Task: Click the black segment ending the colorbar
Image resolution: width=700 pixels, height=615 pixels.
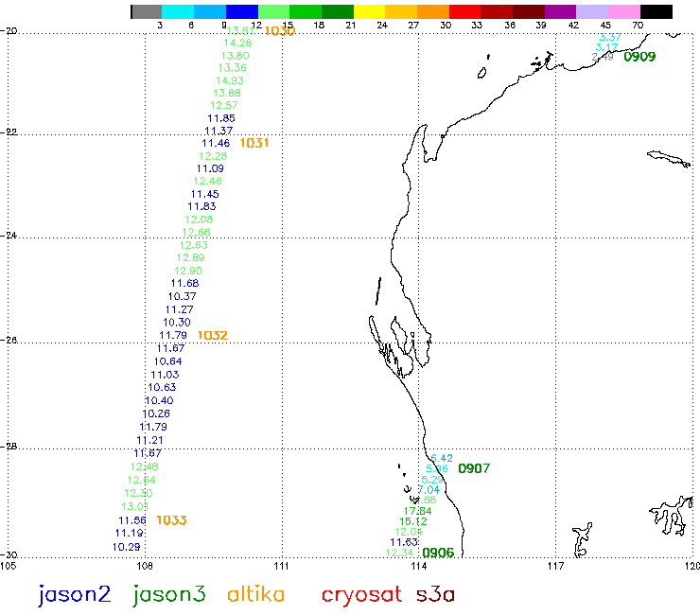Action: [x=656, y=11]
